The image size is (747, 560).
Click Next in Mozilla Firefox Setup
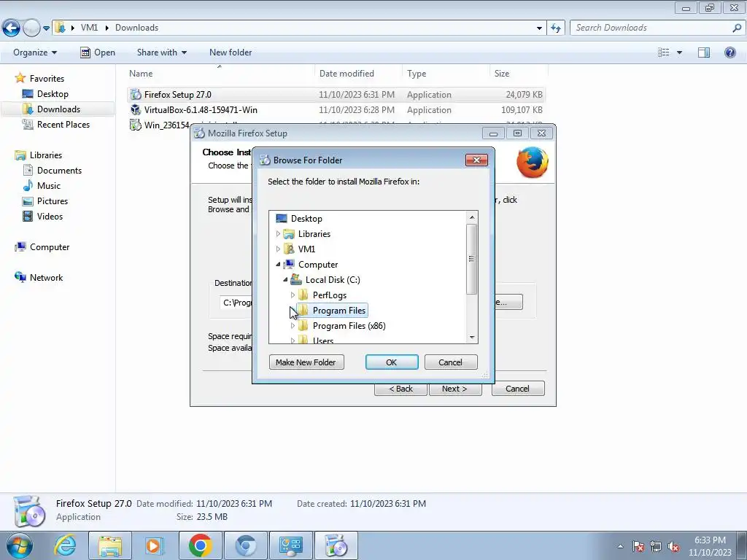(x=455, y=389)
